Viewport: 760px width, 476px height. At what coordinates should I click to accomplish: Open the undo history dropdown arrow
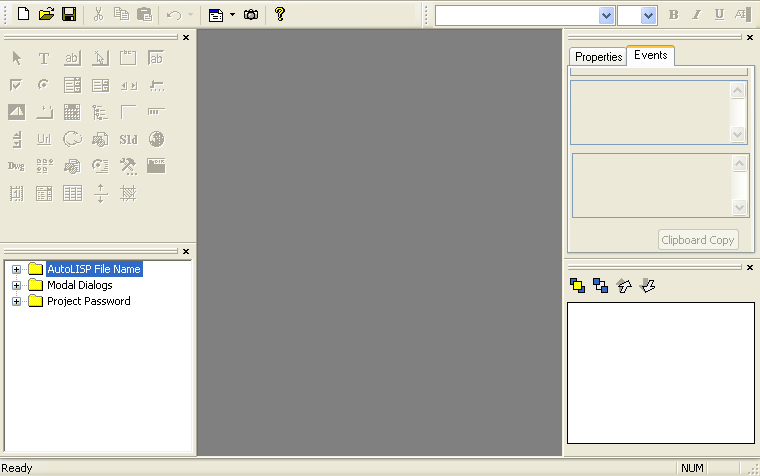tap(190, 15)
